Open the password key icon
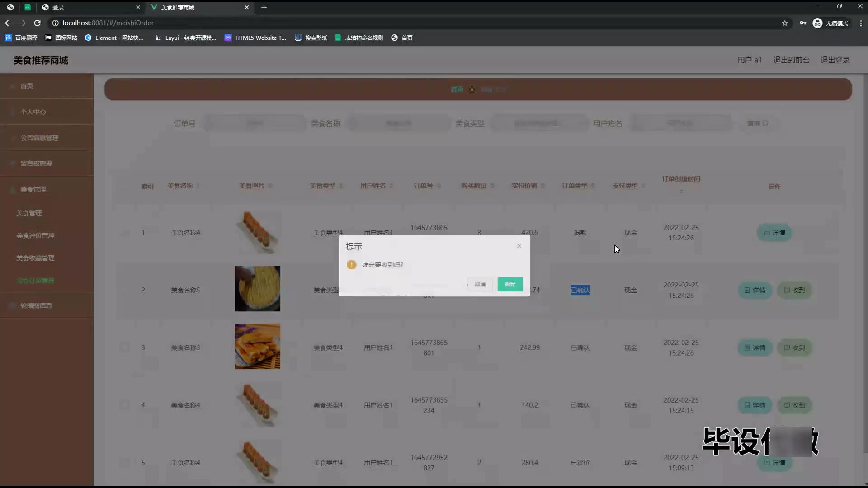This screenshot has height=488, width=868. click(803, 23)
